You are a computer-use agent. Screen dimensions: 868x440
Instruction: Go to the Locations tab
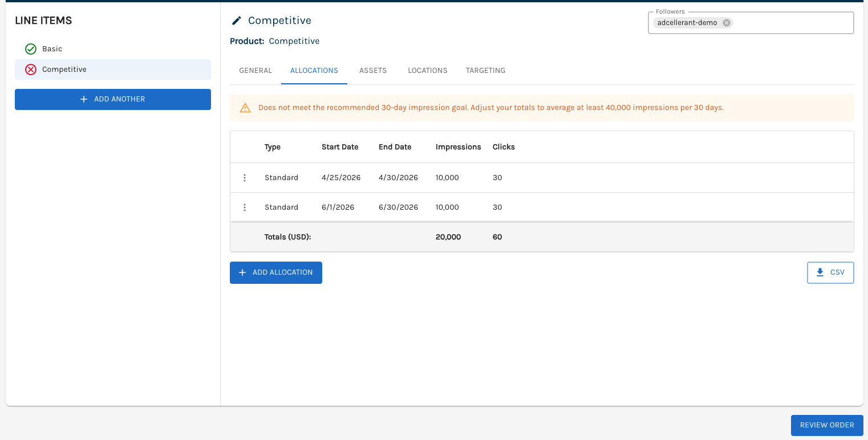point(428,71)
